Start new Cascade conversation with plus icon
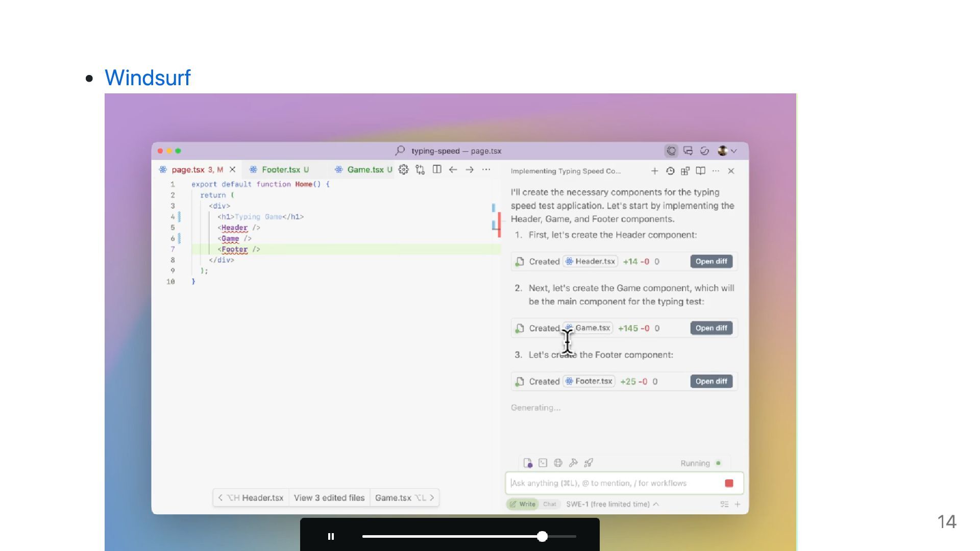 (654, 171)
